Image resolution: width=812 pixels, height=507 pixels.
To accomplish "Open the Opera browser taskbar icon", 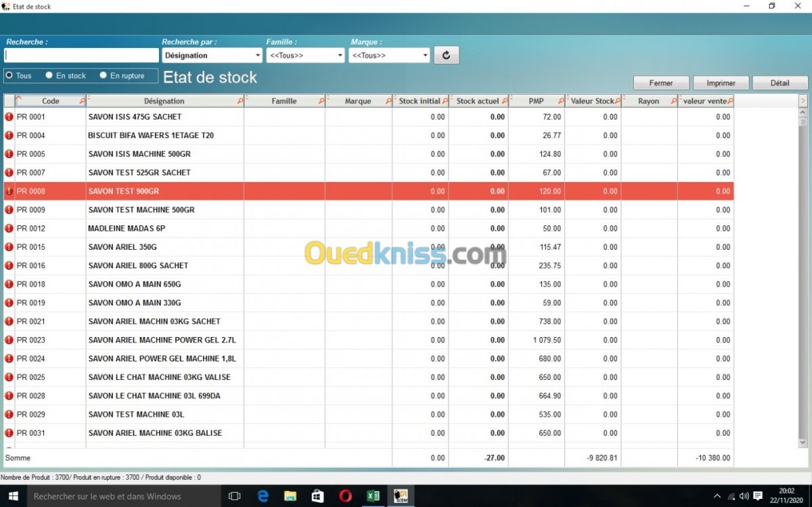I will (x=345, y=496).
